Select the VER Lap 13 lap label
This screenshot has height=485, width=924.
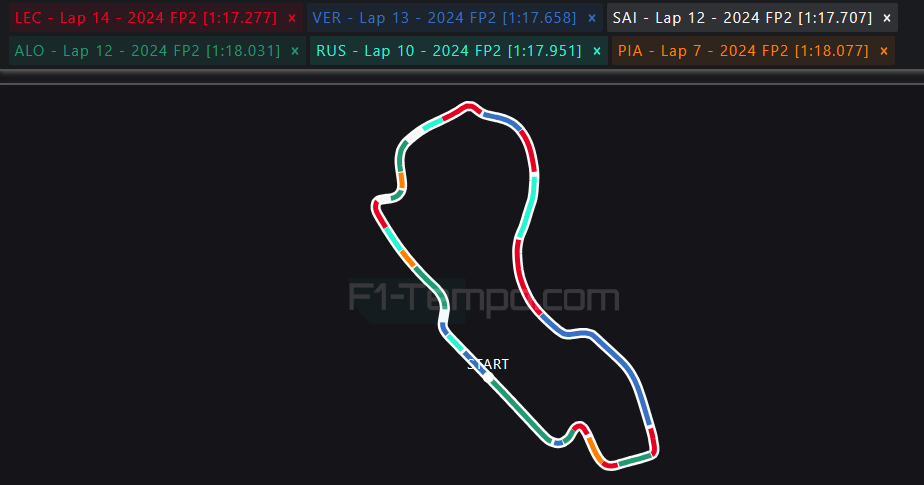(444, 18)
